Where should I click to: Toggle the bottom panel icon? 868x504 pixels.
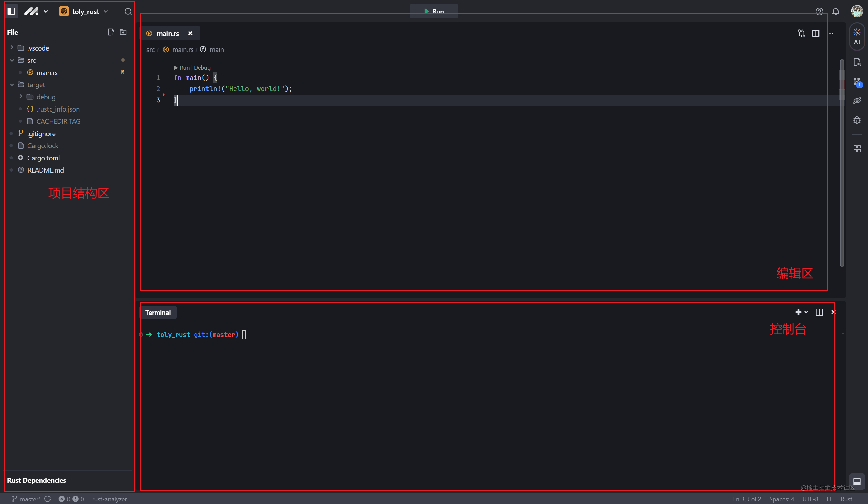(x=857, y=481)
